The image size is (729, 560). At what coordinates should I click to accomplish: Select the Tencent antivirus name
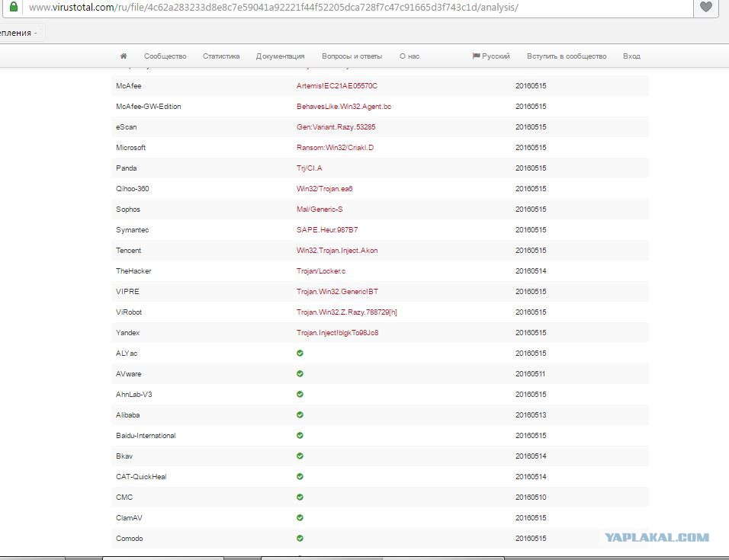128,250
